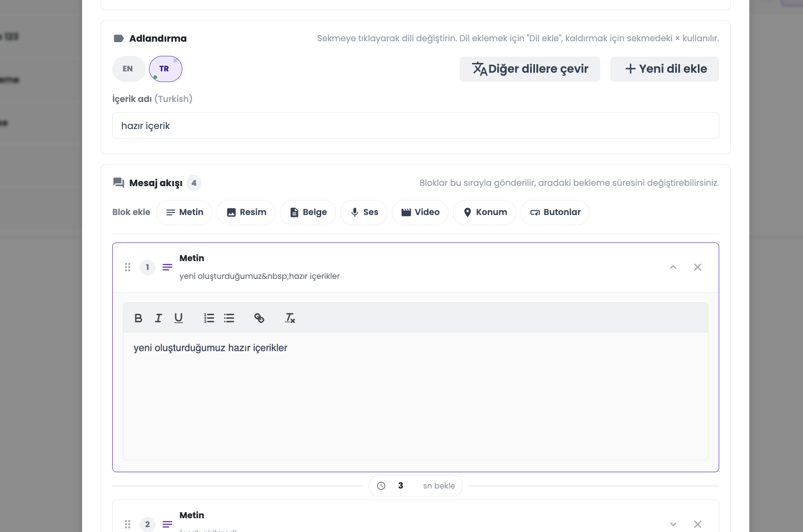Click the Mesaj akışı chat icon
This screenshot has width=803, height=532.
pyautogui.click(x=119, y=183)
